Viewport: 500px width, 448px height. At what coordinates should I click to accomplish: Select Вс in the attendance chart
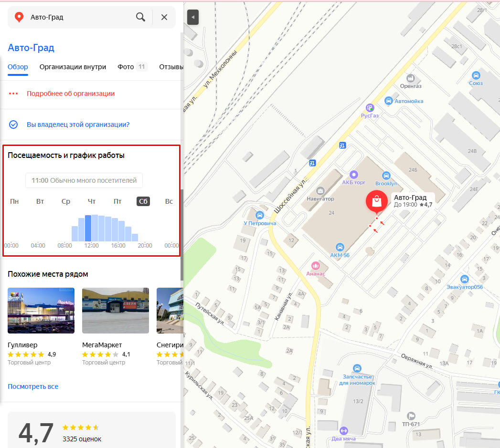coord(169,201)
